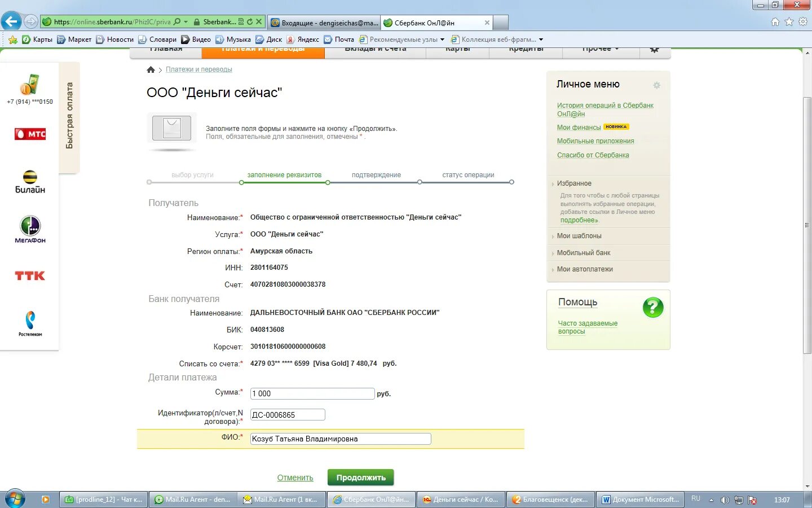Click the green question mark help icon
The image size is (812, 508).
[x=653, y=308]
